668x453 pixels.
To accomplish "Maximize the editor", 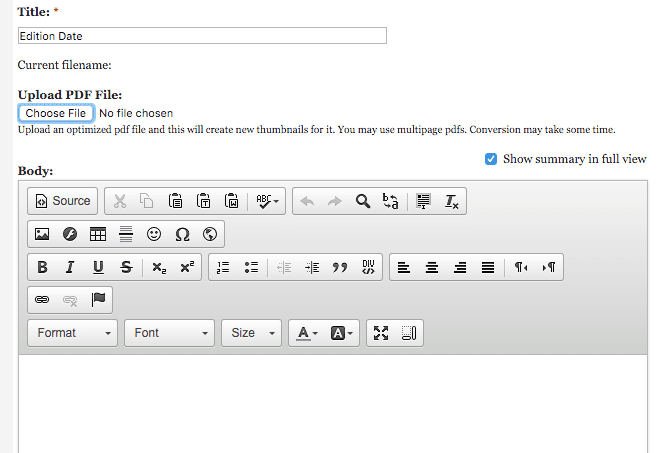I will coord(381,333).
